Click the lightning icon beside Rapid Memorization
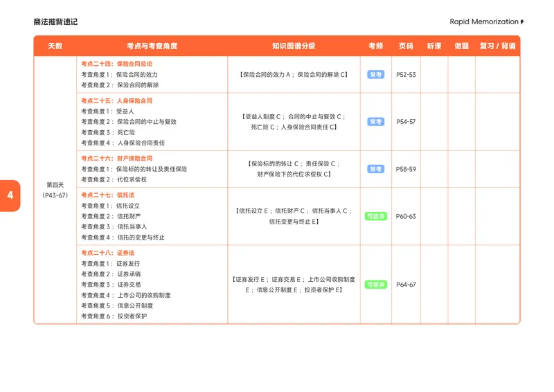Screen dimensions: 554x392 [522, 22]
